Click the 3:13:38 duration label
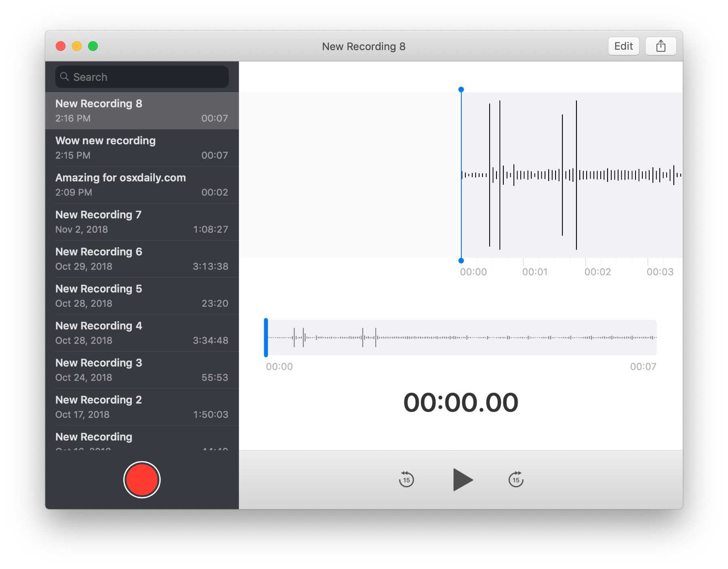The image size is (728, 569). pos(210,266)
